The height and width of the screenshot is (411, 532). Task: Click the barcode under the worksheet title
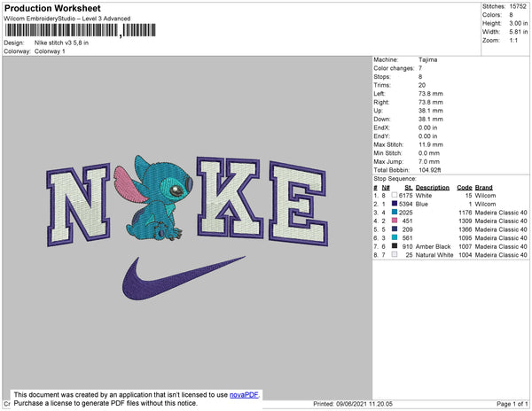[81, 30]
